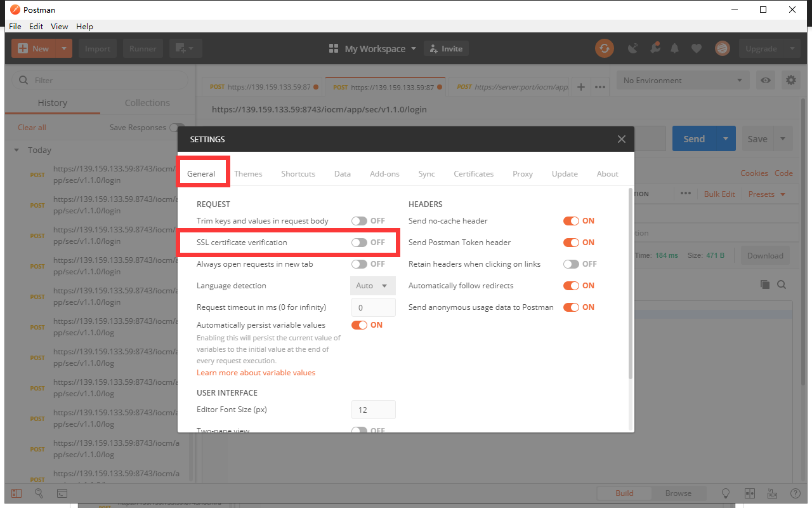Viewport: 812px width, 508px height.
Task: Toggle SSL certificate verification switch
Action: point(359,243)
